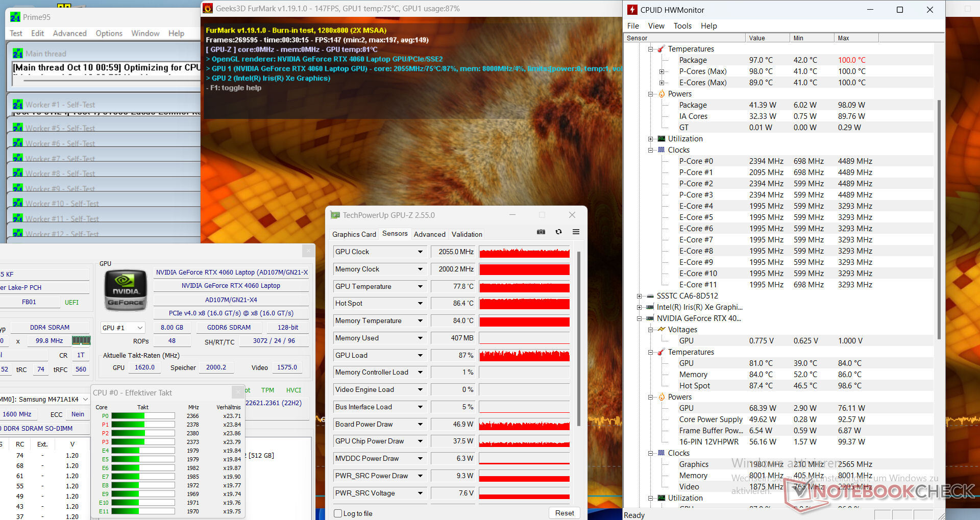Expand E-Cores (Max) temperature node
The height and width of the screenshot is (520, 980).
[x=661, y=83]
